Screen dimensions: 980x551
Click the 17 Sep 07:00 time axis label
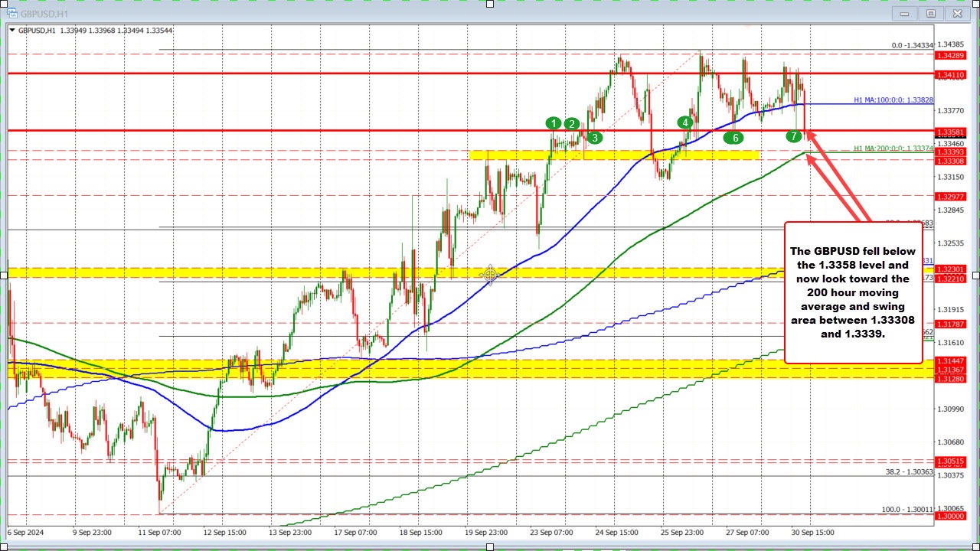(357, 531)
